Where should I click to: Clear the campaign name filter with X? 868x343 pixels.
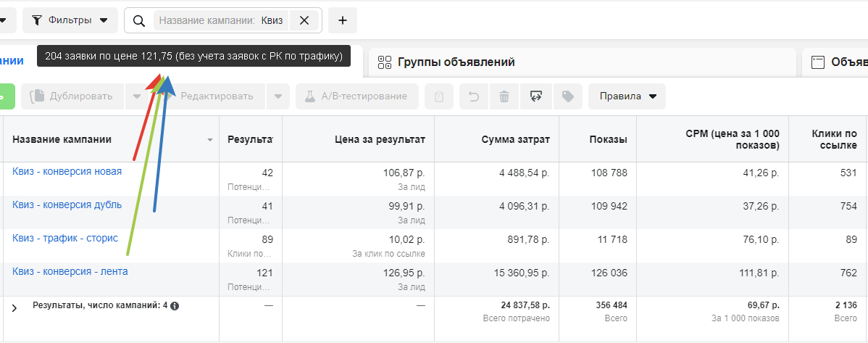[x=304, y=20]
